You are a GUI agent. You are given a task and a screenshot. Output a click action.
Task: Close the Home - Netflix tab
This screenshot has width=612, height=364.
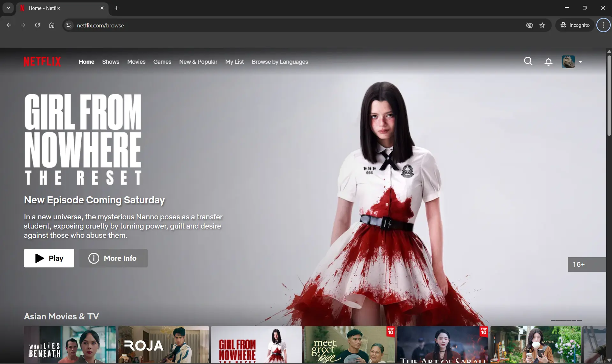[102, 8]
